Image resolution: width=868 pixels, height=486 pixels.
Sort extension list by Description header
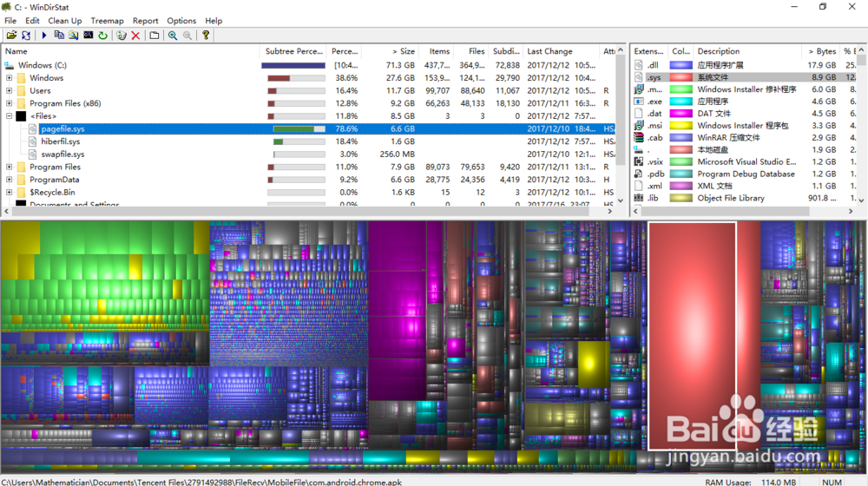coord(748,51)
